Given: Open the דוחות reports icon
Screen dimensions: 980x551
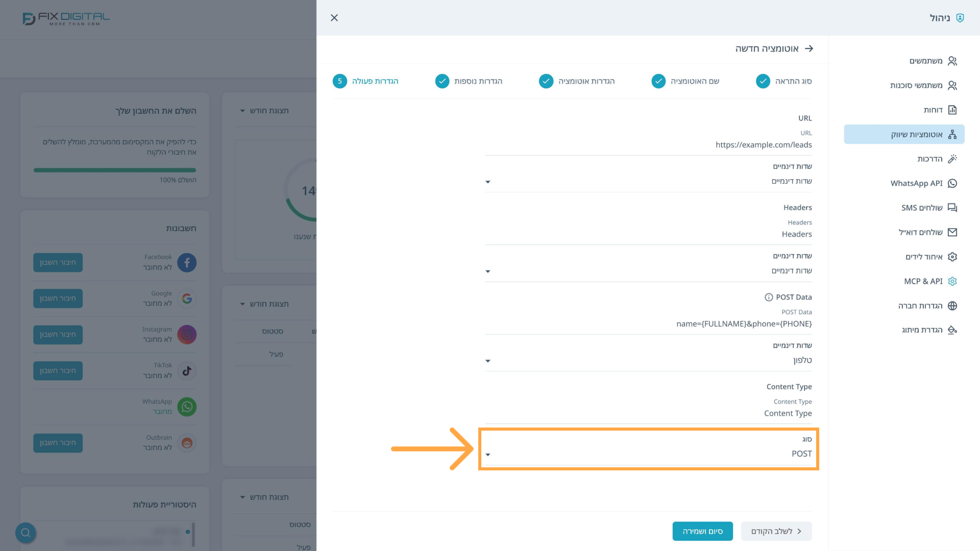Looking at the screenshot, I should pos(952,110).
